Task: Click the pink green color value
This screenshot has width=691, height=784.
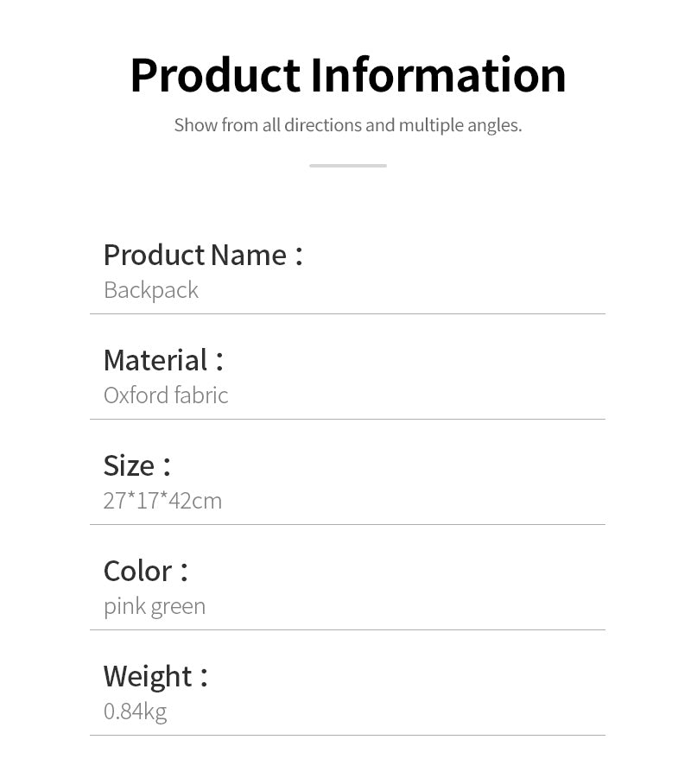Action: point(155,606)
